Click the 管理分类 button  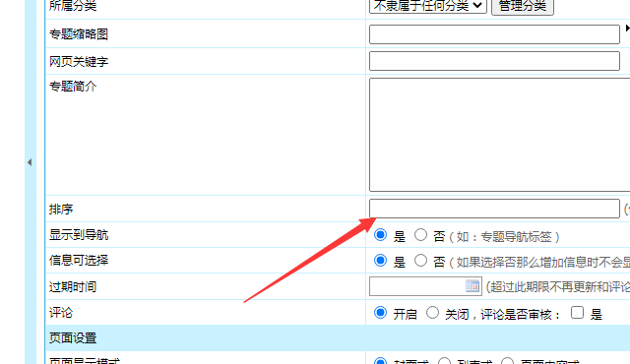click(523, 6)
